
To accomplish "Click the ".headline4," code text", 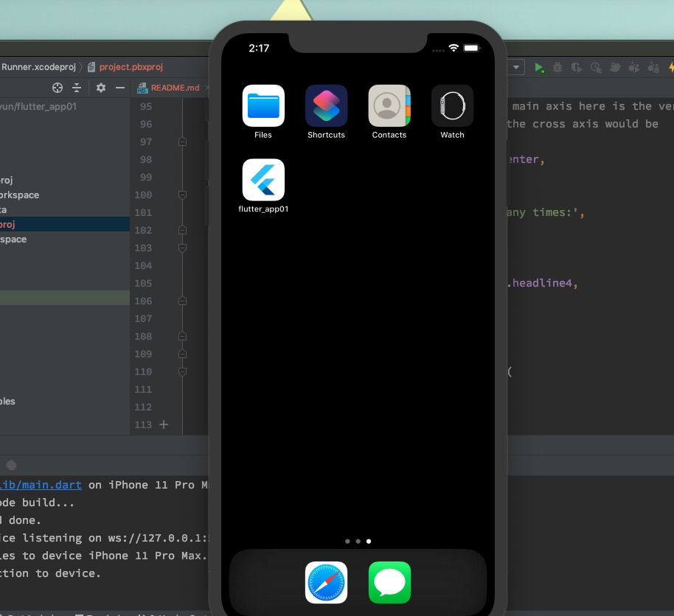I will pos(542,283).
